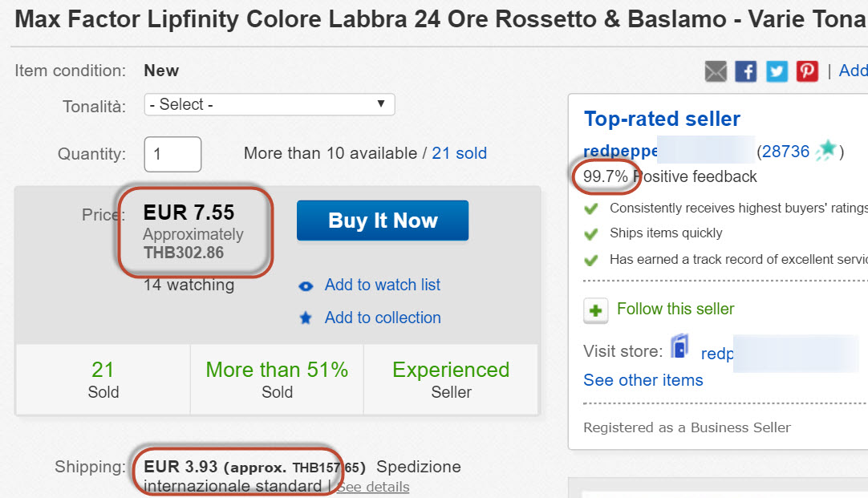The image size is (868, 498).
Task: Click Follow this seller link
Action: [x=675, y=309]
